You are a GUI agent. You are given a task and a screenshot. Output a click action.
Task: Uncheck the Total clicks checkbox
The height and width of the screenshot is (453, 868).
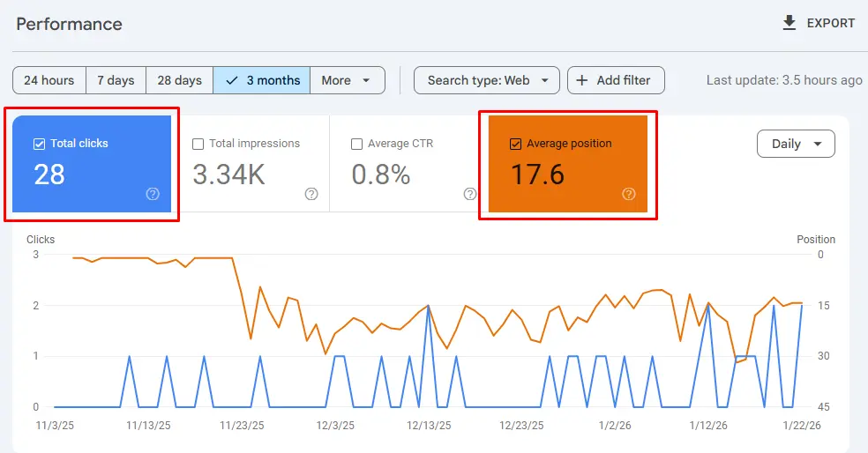[39, 144]
